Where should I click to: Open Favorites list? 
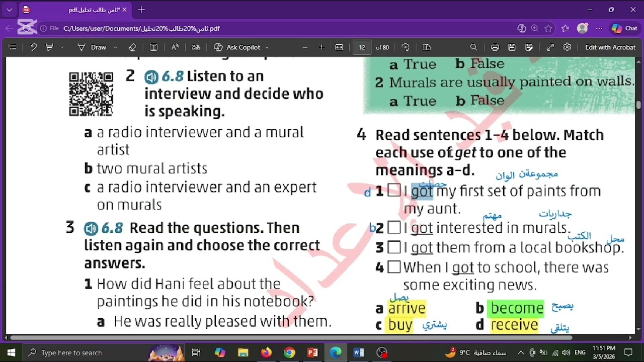[566, 29]
